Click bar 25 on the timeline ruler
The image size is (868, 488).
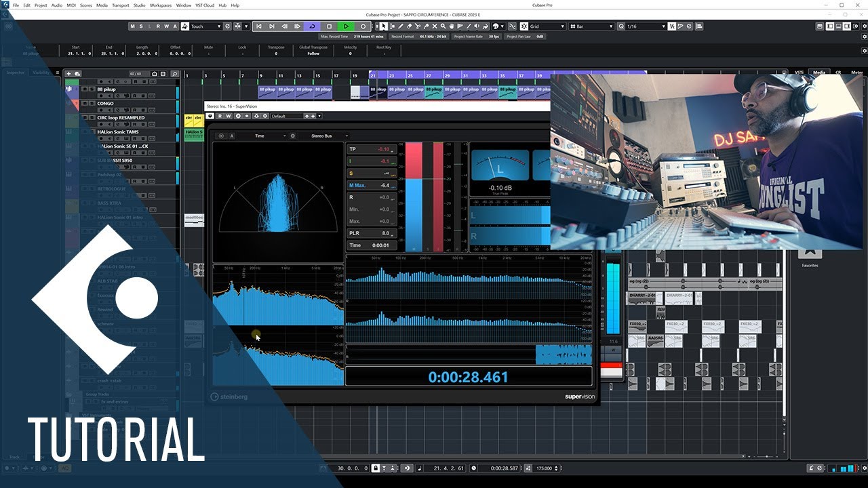click(410, 75)
